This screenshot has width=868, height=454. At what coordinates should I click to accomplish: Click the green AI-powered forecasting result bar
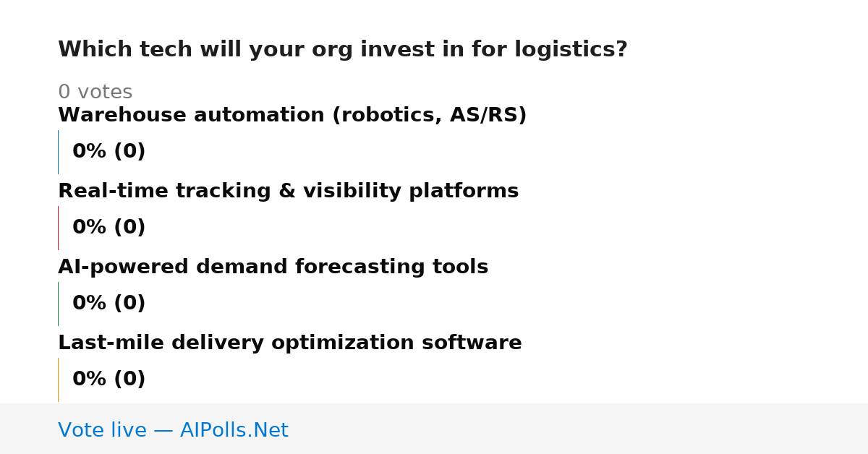point(58,304)
